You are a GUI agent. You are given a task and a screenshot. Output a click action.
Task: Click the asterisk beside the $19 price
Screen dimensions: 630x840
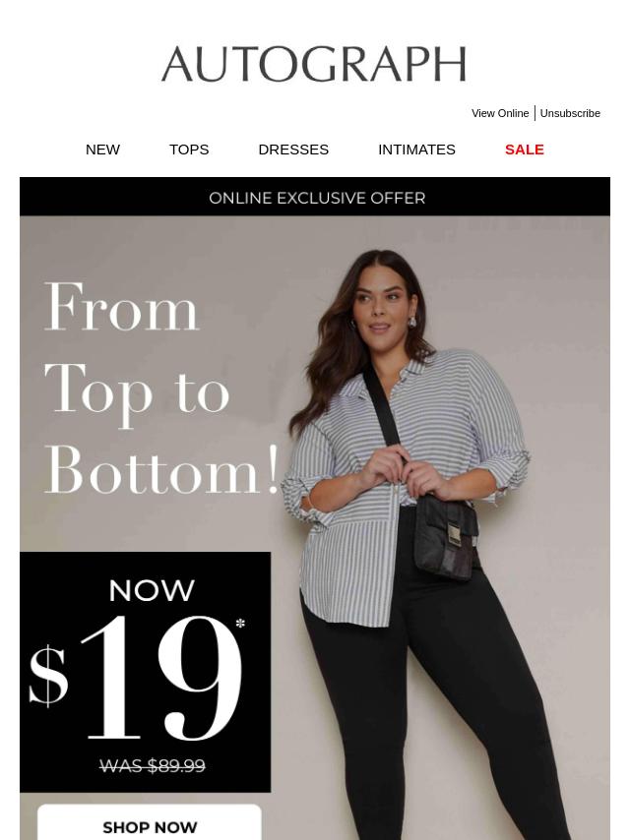click(240, 623)
